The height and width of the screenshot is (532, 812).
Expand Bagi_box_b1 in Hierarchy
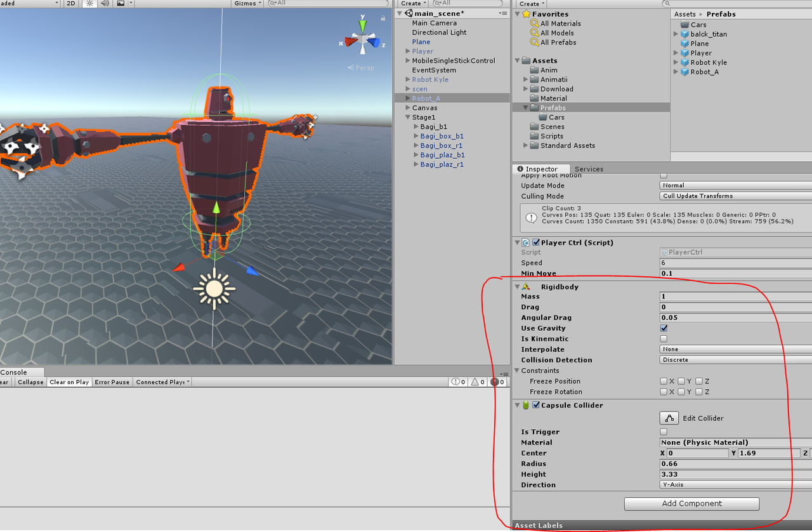click(x=416, y=136)
